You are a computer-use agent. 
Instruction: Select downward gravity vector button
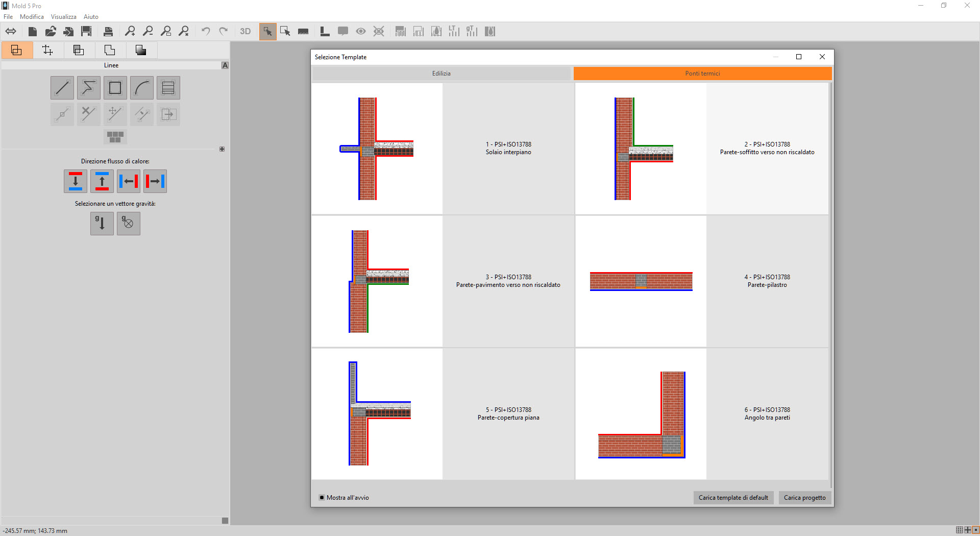coord(102,224)
